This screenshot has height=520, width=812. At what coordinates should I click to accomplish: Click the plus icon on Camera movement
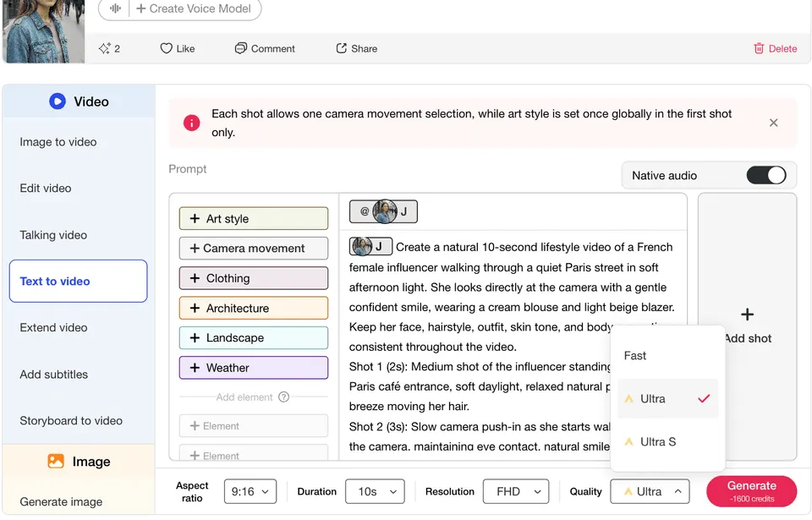click(195, 248)
